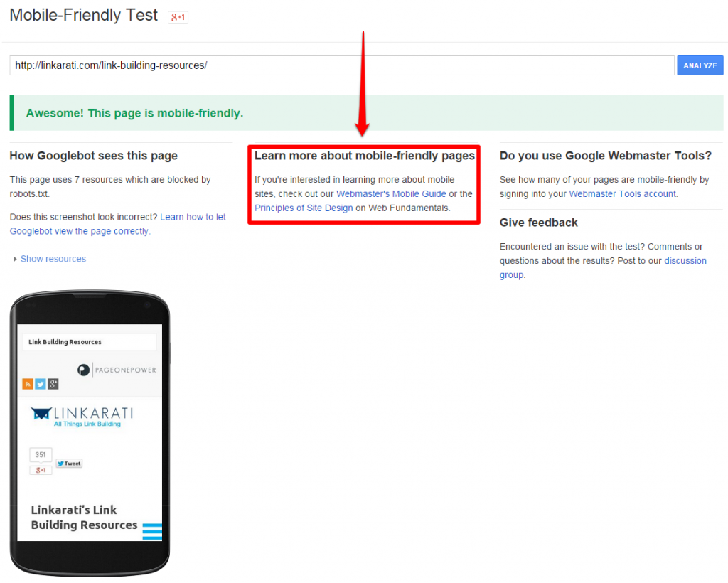The image size is (728, 583).
Task: Click the Google+ icon in phone preview
Action: (53, 384)
